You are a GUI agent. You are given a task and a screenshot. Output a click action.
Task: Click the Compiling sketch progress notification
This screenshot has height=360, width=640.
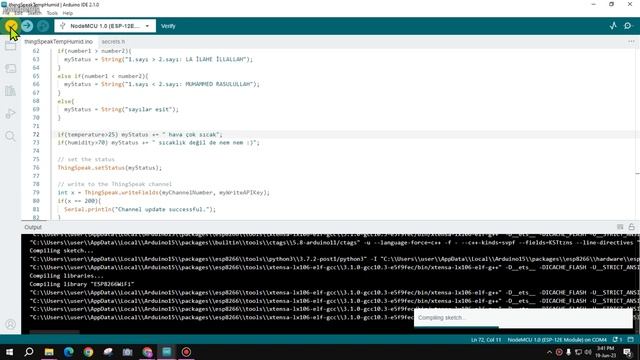coord(523,318)
